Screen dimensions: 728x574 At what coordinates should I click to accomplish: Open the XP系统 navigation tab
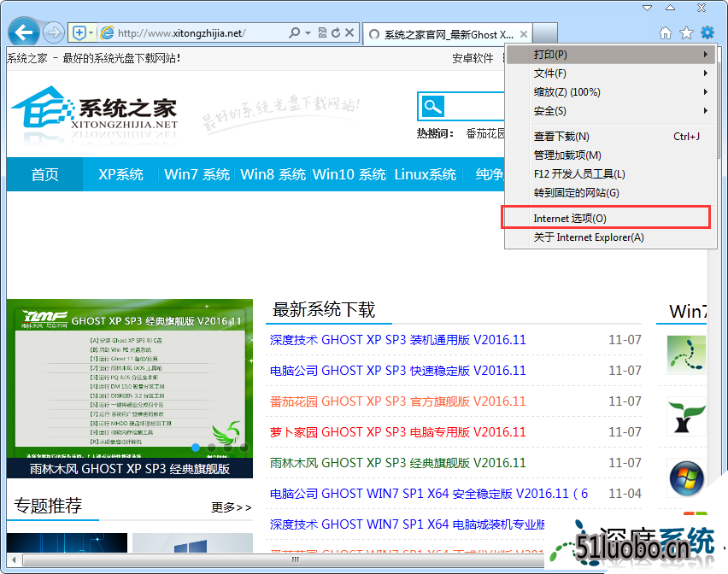coord(120,174)
